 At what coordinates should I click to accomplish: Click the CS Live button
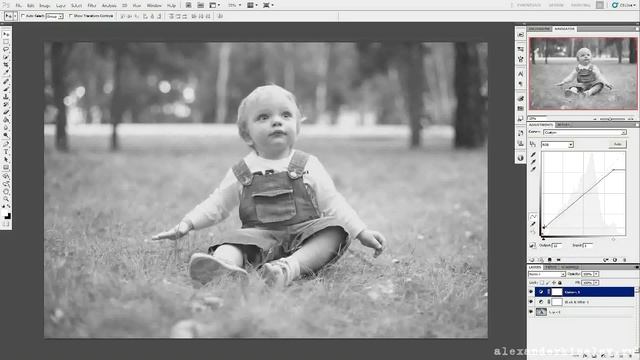click(x=623, y=5)
